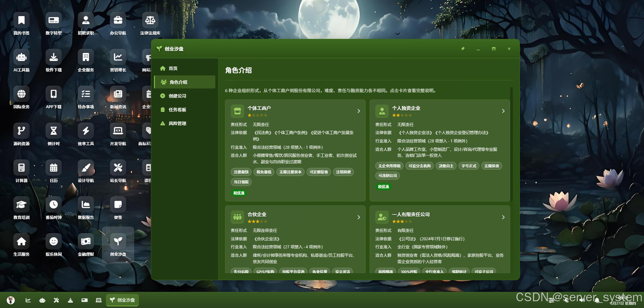Click the 注册最快 tag
Viewport: 644px width, 308px height.
coord(241,172)
